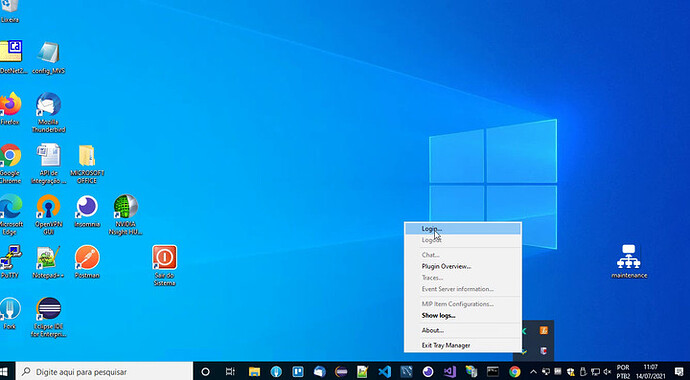The height and width of the screenshot is (380, 690).
Task: Open Thunderbird from the taskbar
Action: pyautogui.click(x=319, y=371)
